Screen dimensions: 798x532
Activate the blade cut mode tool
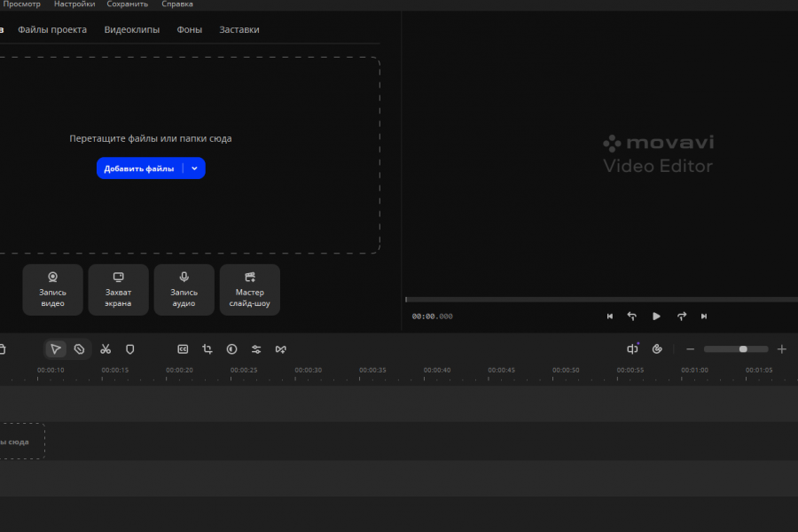tap(79, 349)
